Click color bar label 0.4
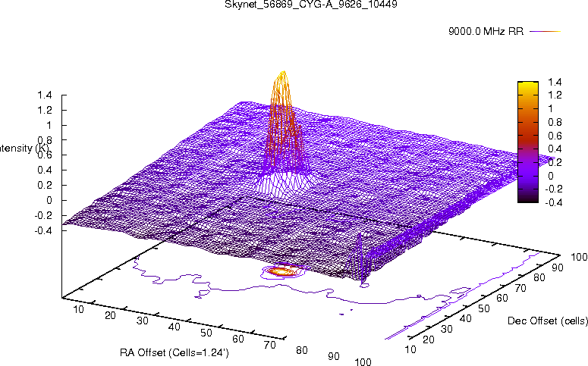The width and height of the screenshot is (588, 366). (x=555, y=149)
